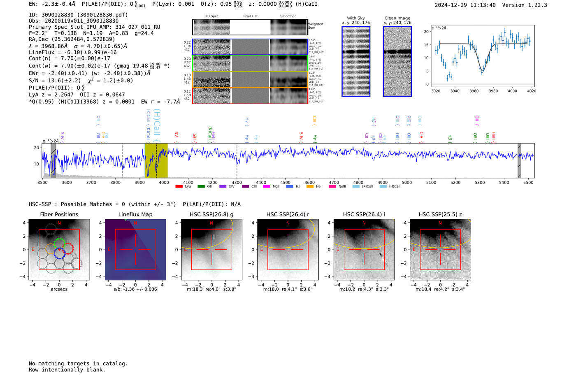Open the HSC SSP(25.5) z image
576x392 pixels.
tap(440, 250)
